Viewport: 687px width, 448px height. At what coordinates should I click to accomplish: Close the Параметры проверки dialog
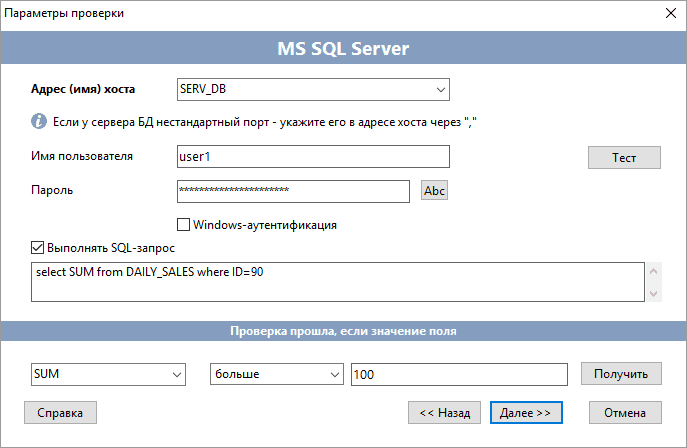[670, 13]
